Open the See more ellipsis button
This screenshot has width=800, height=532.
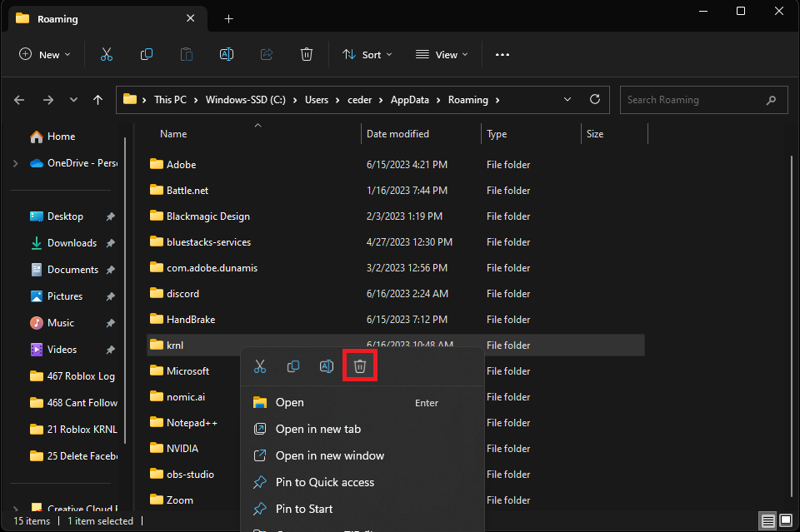pos(502,54)
